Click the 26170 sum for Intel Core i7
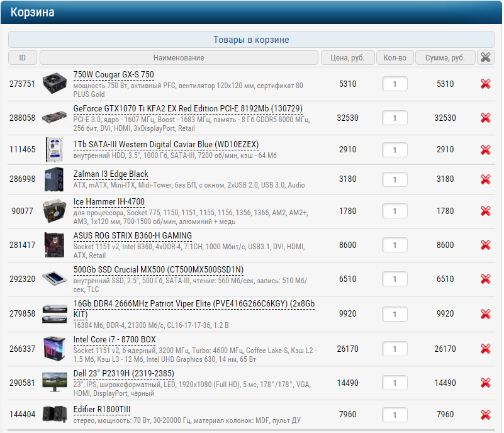Screen dimensions: 504x433 click(x=445, y=349)
